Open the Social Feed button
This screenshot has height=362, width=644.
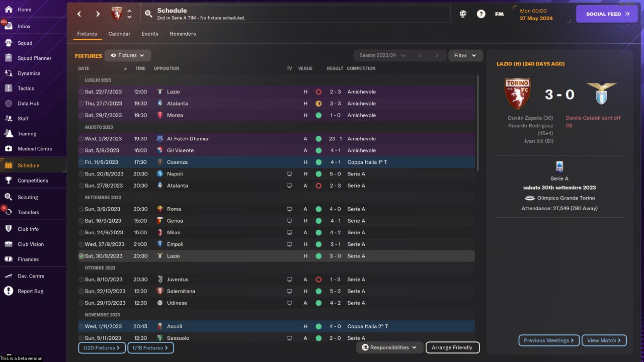click(607, 14)
